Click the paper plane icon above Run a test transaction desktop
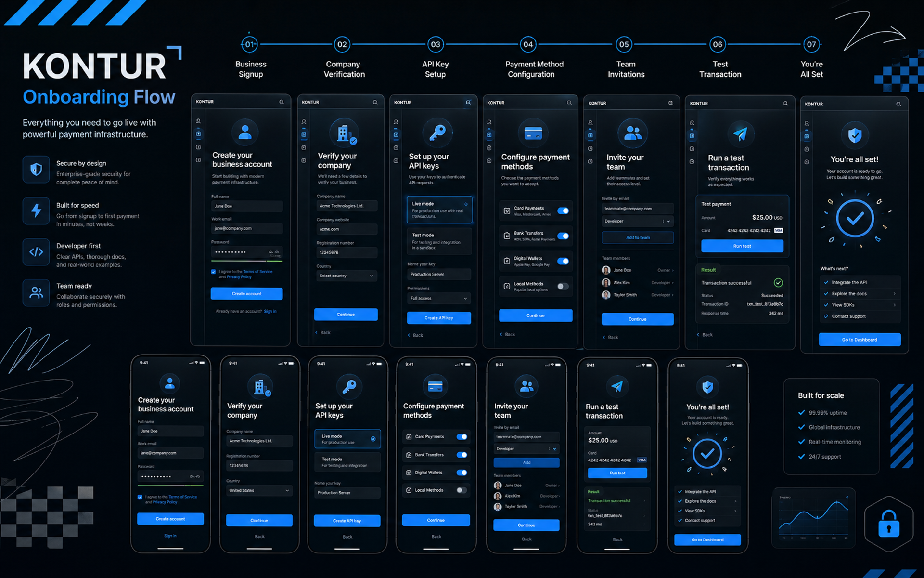924x578 pixels. pyautogui.click(x=740, y=134)
